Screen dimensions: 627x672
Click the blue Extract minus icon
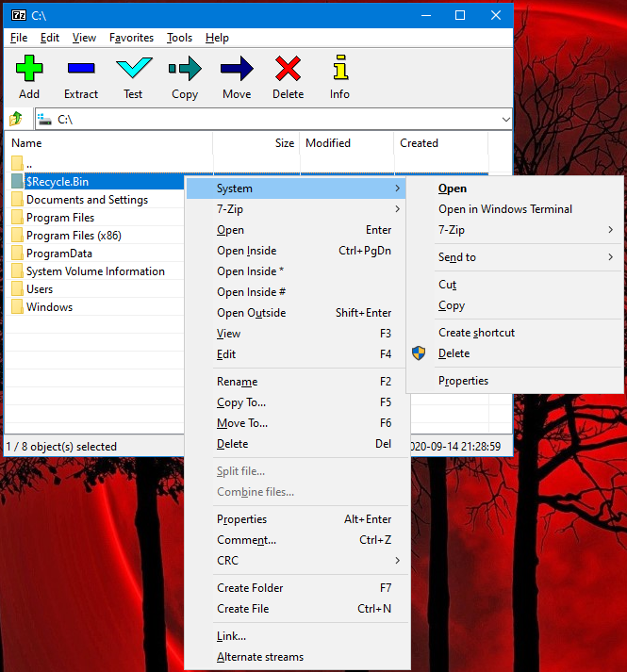(81, 68)
